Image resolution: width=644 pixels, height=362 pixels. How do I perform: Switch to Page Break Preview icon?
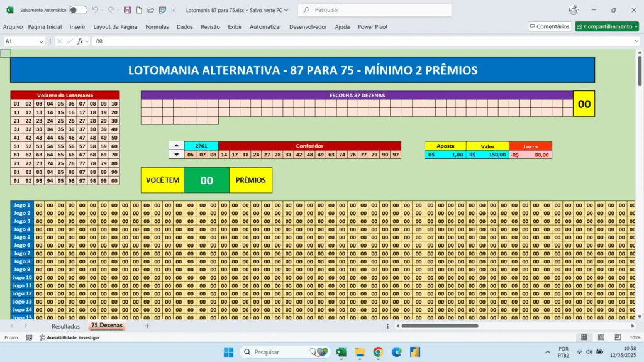(618, 337)
